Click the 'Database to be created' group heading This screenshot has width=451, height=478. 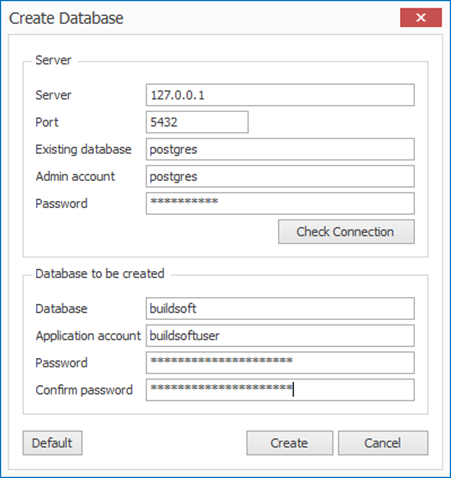pyautogui.click(x=100, y=274)
